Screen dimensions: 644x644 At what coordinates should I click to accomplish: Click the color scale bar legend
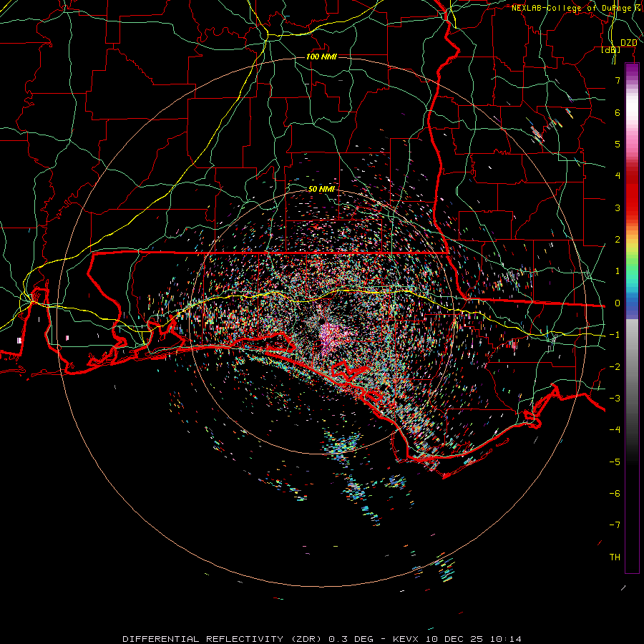pyautogui.click(x=632, y=318)
